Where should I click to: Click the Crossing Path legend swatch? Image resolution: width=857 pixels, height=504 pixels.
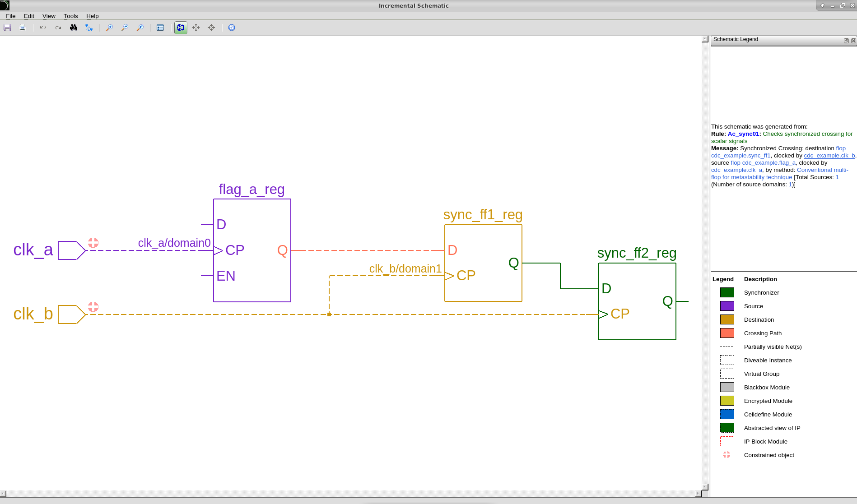[x=727, y=333]
